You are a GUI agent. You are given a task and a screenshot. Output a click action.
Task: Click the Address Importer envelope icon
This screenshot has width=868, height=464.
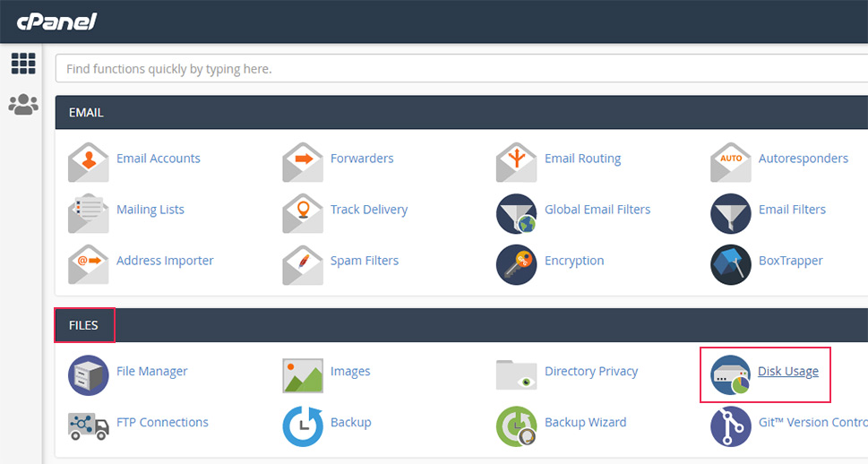coord(89,264)
